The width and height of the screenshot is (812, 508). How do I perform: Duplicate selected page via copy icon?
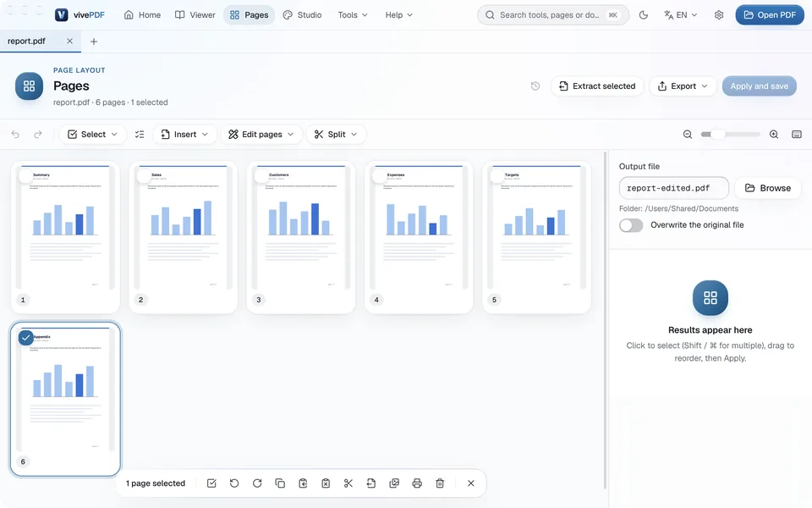pyautogui.click(x=280, y=483)
